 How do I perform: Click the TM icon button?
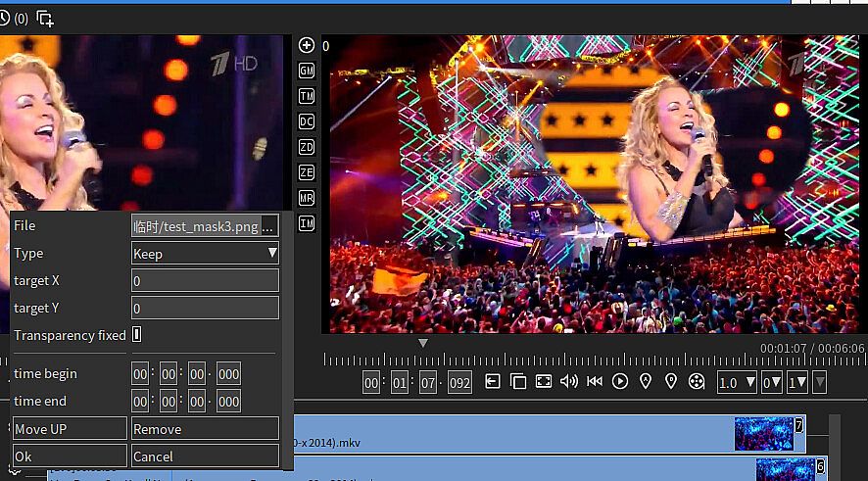tap(307, 96)
